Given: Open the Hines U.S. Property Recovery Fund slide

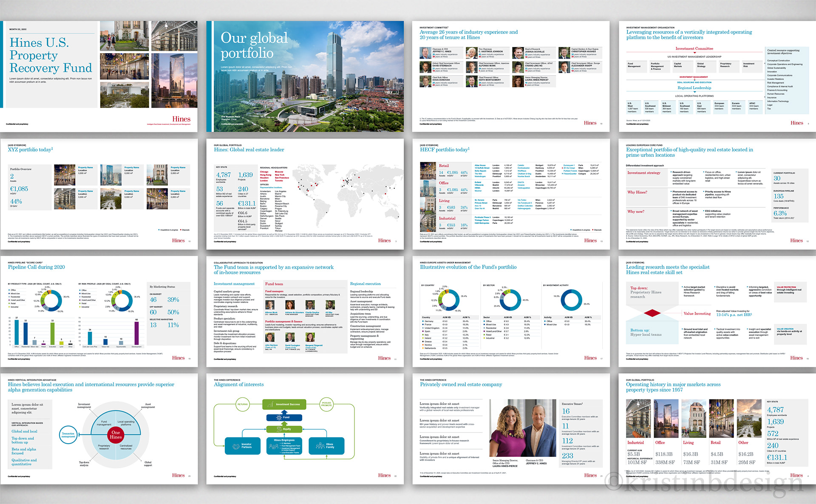Looking at the screenshot, I should 99,76.
